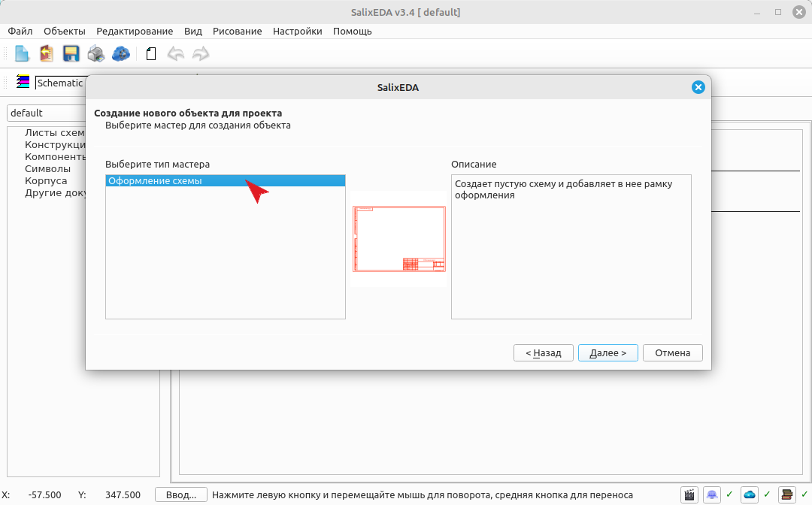Click the globe network icon in status bar
Image resolution: width=812 pixels, height=505 pixels.
pos(713,495)
